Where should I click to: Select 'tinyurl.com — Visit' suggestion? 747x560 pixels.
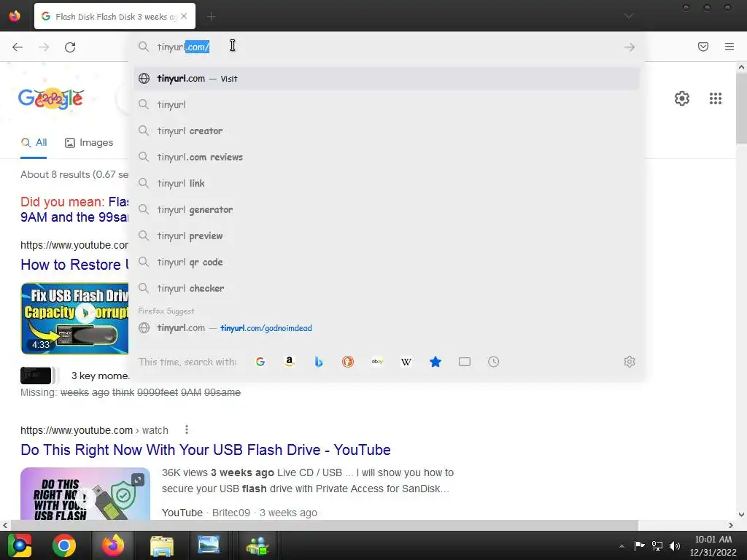[387, 79]
